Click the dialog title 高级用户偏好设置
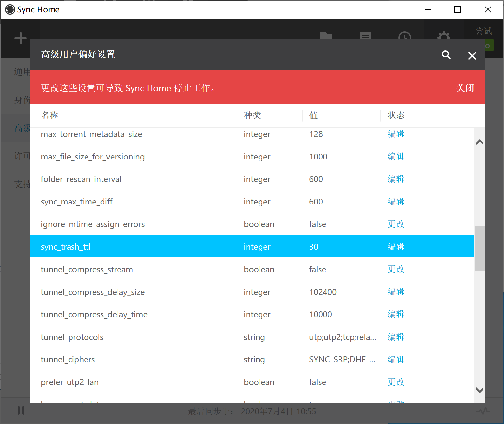This screenshot has width=504, height=424. click(78, 54)
